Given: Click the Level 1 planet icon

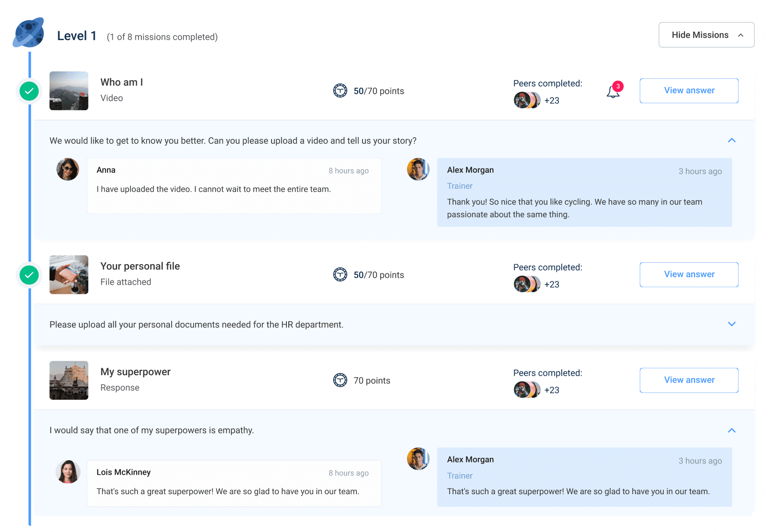Looking at the screenshot, I should coord(29,33).
